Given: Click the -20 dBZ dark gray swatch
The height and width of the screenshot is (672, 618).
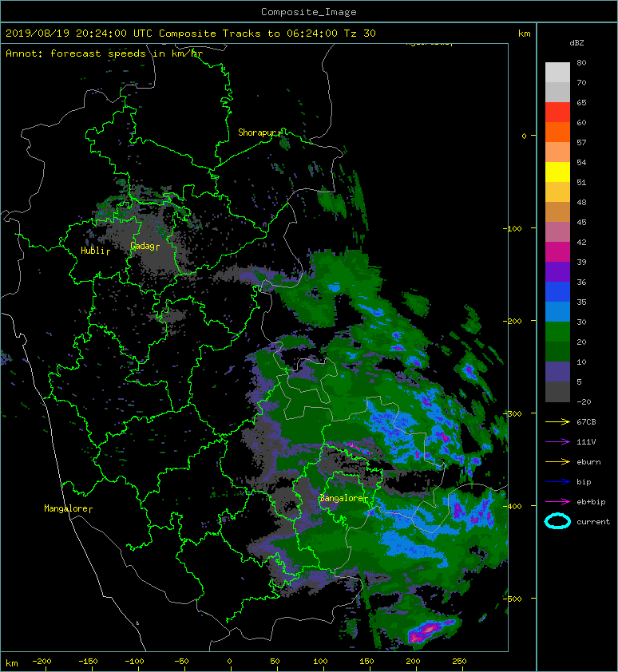Looking at the screenshot, I should [x=557, y=392].
